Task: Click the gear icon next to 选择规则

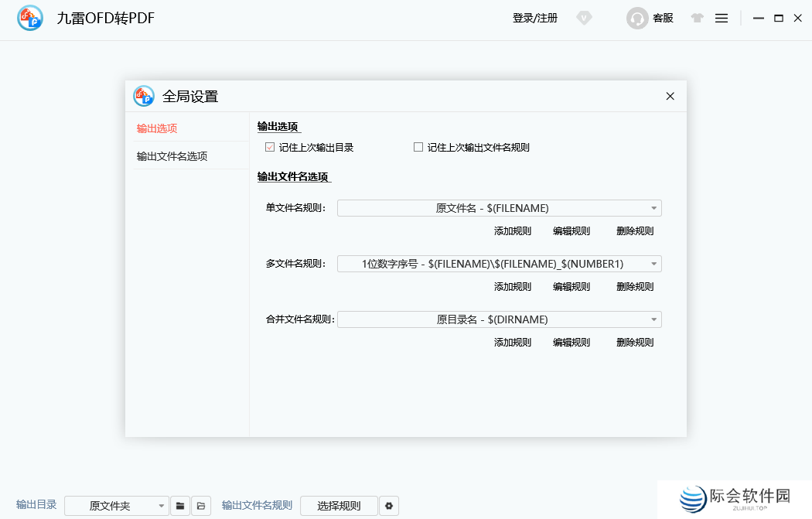Action: click(x=389, y=505)
